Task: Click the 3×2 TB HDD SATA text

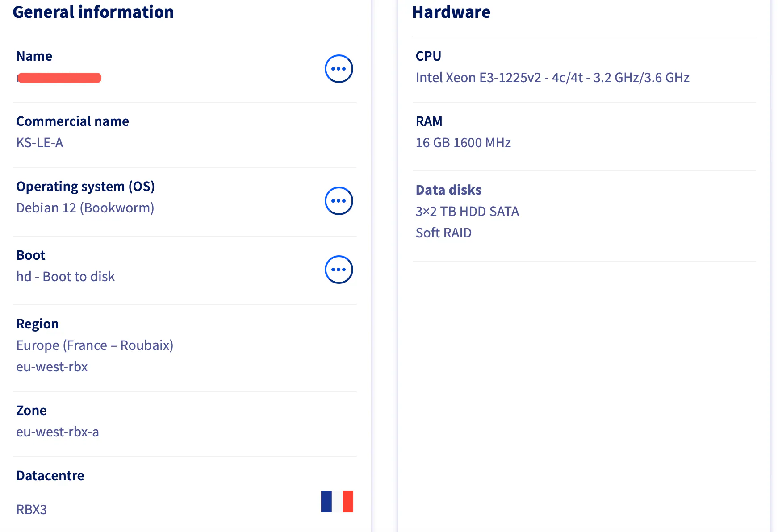Action: click(x=467, y=212)
